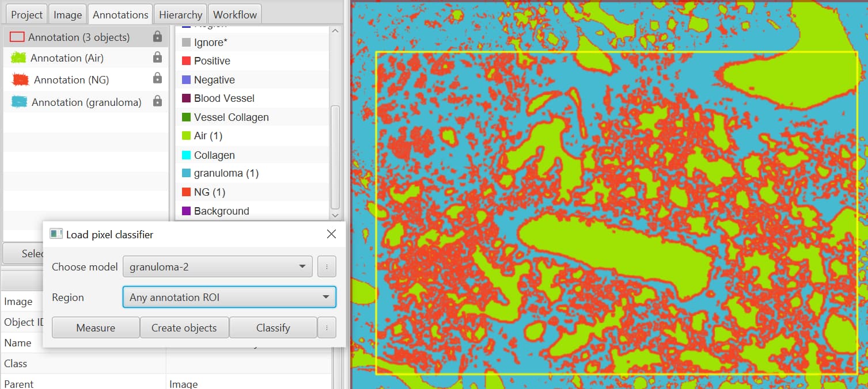Unlock the Annotation (Air) layer
Screen dimensions: 868x389
click(x=157, y=58)
